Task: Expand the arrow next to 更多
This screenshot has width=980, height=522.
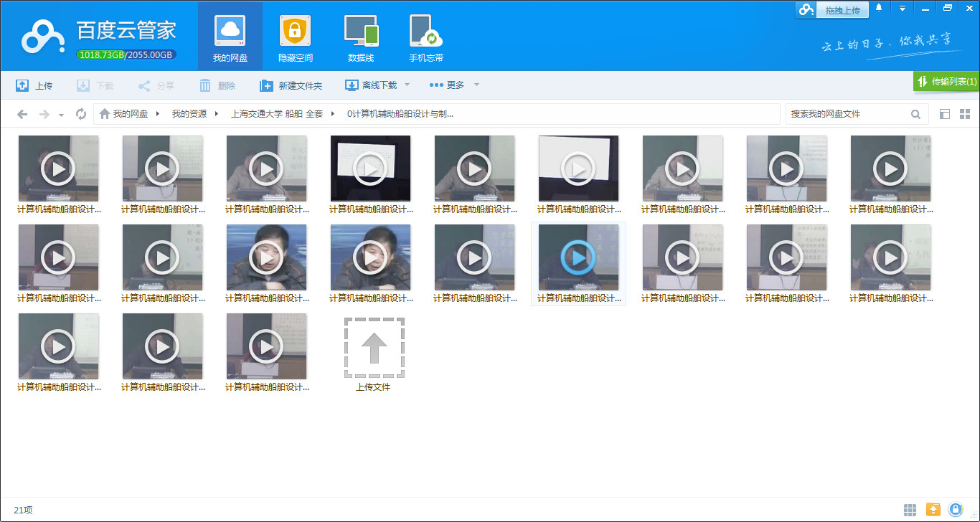Action: (x=476, y=85)
